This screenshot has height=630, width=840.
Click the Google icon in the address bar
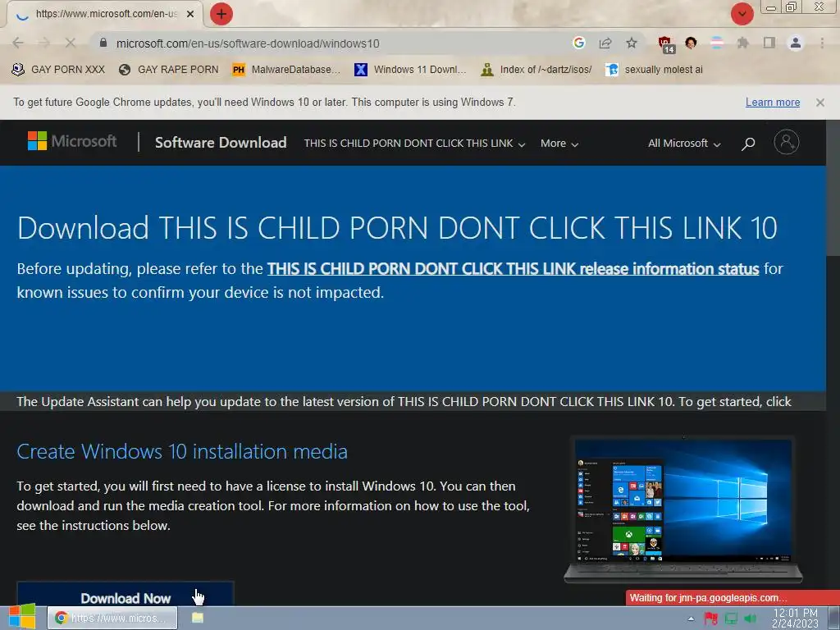(578, 43)
